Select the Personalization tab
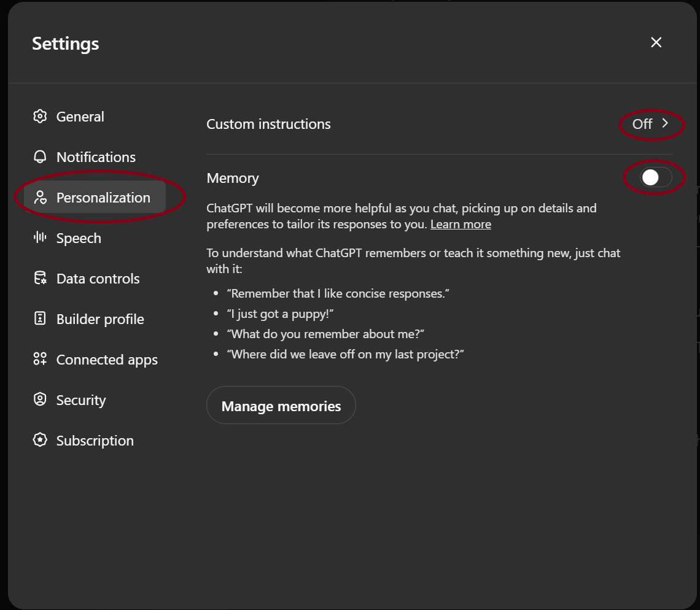This screenshot has height=610, width=700. (95, 197)
